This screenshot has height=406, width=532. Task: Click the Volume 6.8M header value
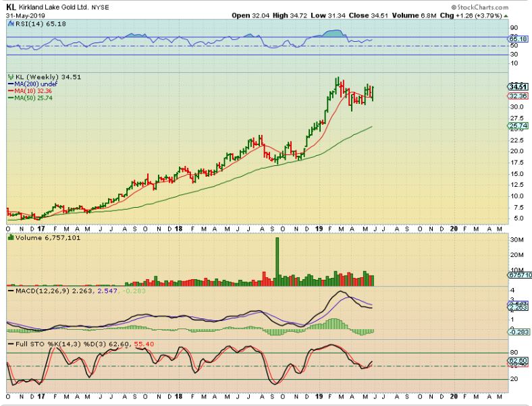[x=415, y=16]
